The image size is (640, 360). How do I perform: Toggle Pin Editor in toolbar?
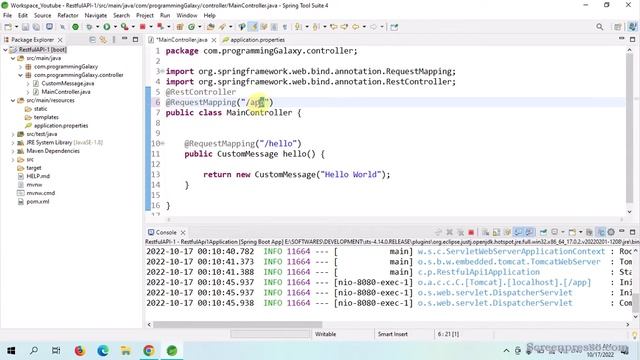click(x=394, y=27)
